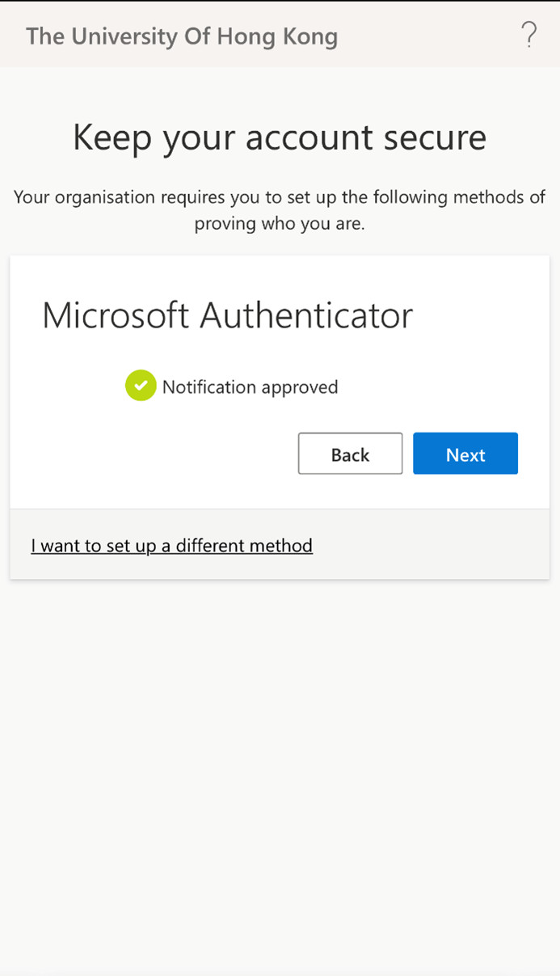The image size is (560, 976).
Task: Open 'I want to set up a different method'
Action: click(x=171, y=546)
